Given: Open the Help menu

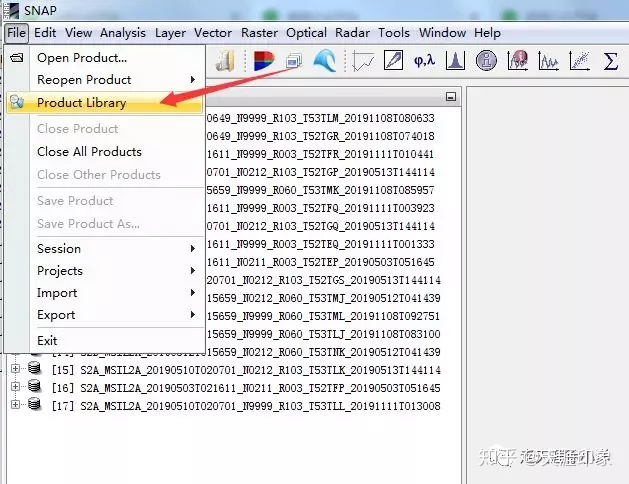Looking at the screenshot, I should pos(487,32).
